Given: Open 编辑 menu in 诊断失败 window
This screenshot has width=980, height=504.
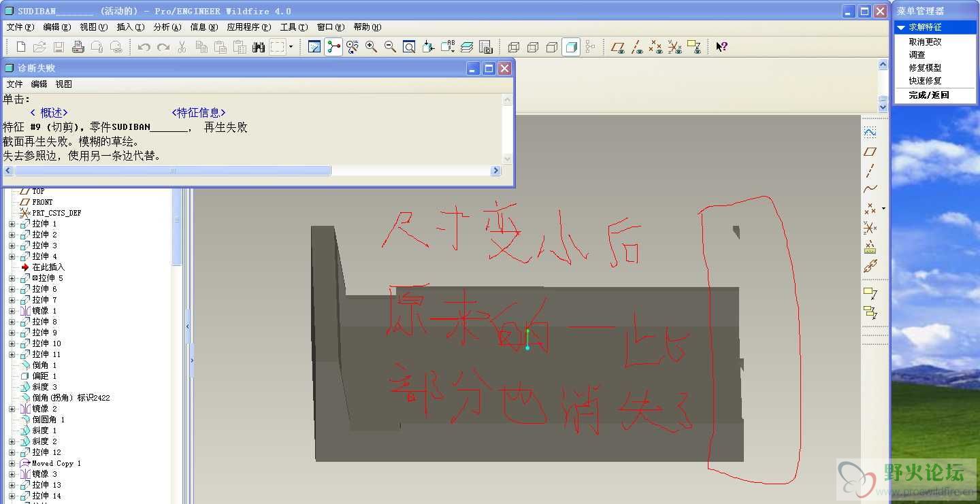Looking at the screenshot, I should (39, 84).
